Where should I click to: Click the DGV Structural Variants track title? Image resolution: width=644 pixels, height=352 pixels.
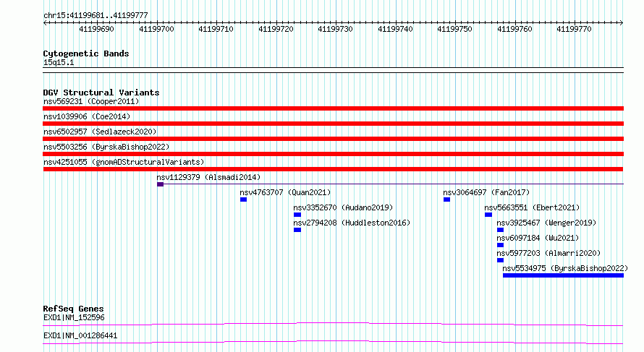pyautogui.click(x=101, y=93)
